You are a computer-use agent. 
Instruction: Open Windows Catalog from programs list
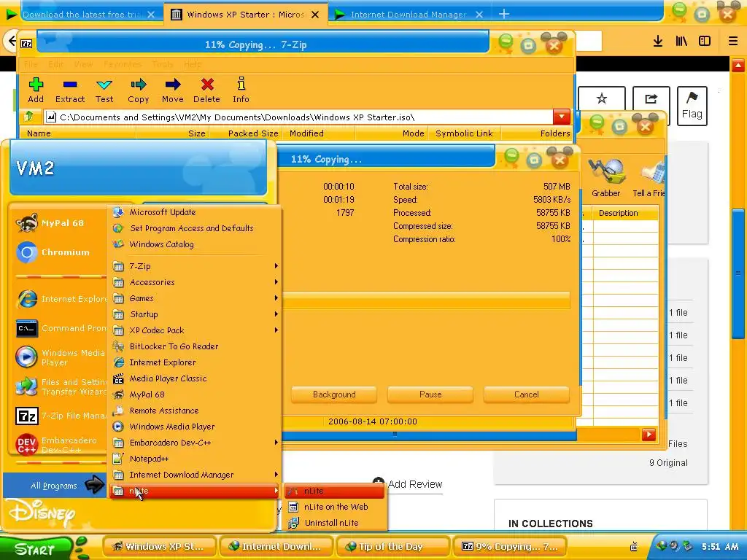click(196, 244)
